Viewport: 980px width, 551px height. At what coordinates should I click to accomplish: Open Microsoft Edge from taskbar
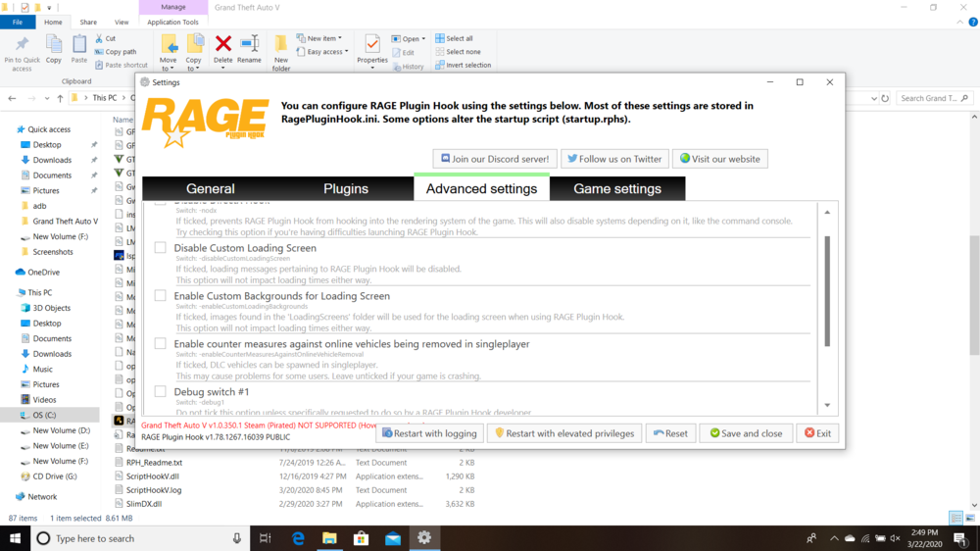(298, 538)
